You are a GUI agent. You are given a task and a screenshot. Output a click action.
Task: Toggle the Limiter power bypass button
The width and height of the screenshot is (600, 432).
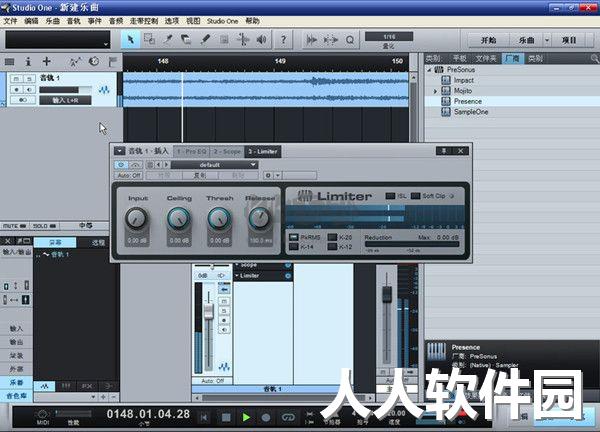click(x=121, y=165)
